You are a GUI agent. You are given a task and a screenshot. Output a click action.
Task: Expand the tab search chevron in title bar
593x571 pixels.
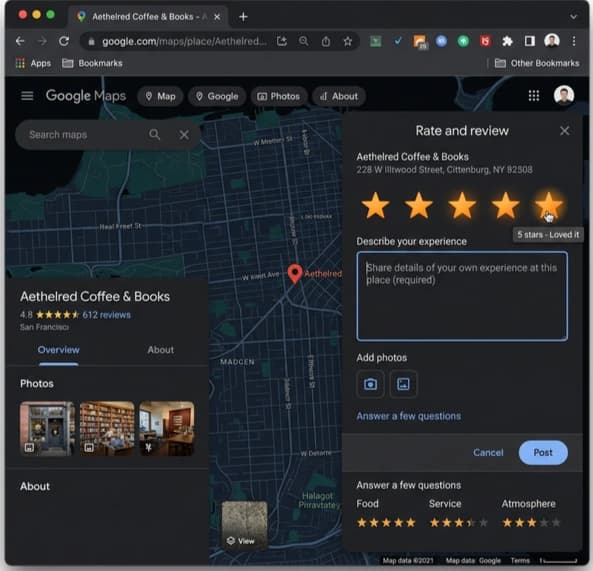click(x=574, y=17)
